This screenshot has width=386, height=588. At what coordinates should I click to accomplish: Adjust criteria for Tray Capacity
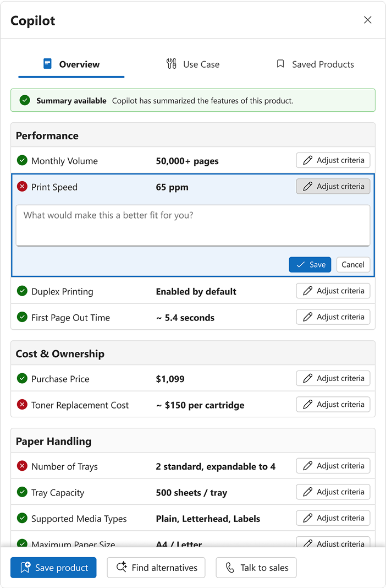click(x=333, y=492)
